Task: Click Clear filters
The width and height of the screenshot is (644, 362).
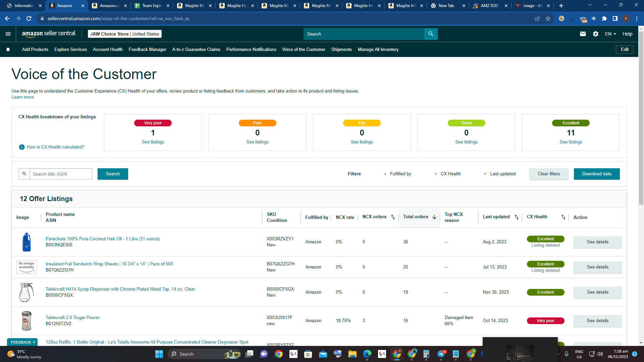Action: pyautogui.click(x=549, y=174)
